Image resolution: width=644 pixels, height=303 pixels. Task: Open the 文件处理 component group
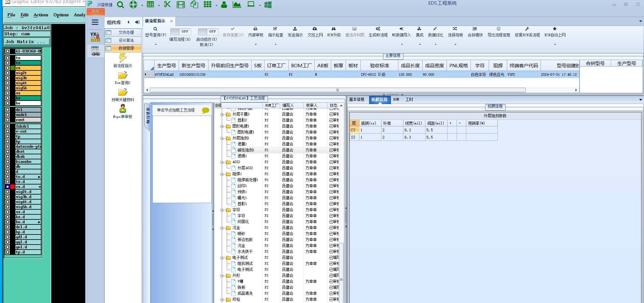tap(123, 32)
